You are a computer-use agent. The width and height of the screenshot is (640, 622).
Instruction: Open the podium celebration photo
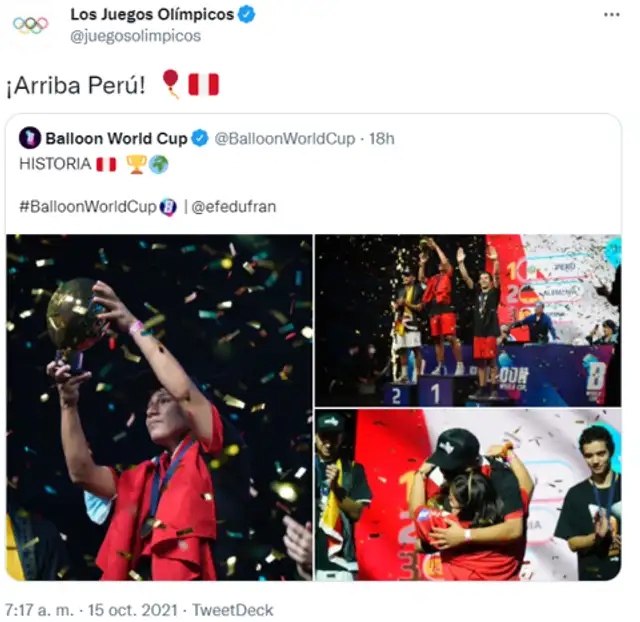[468, 320]
